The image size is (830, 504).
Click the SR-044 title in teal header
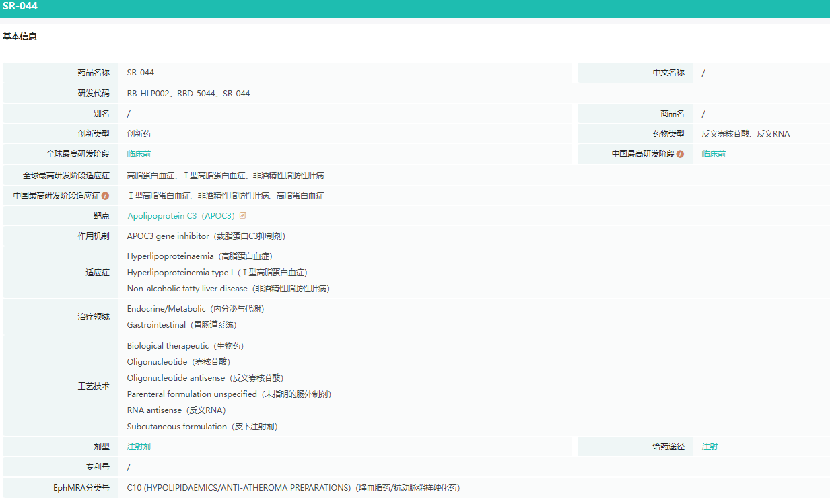pos(20,7)
